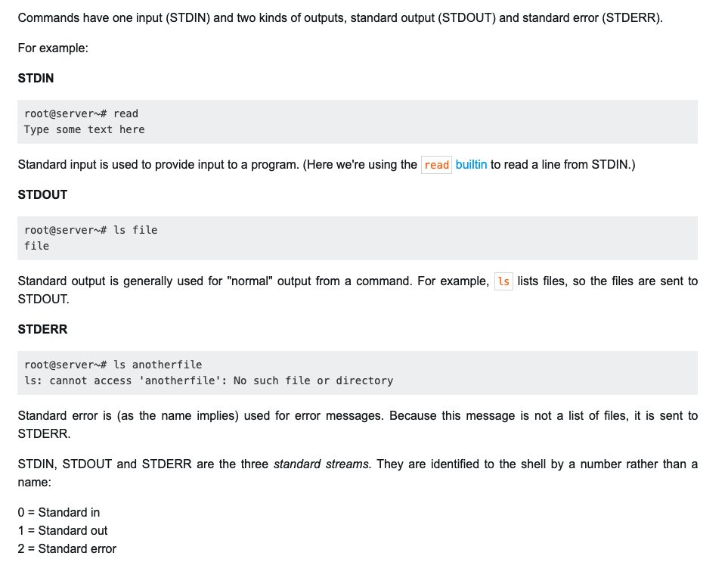Click the italic 'standard streams' text

pyautogui.click(x=322, y=464)
